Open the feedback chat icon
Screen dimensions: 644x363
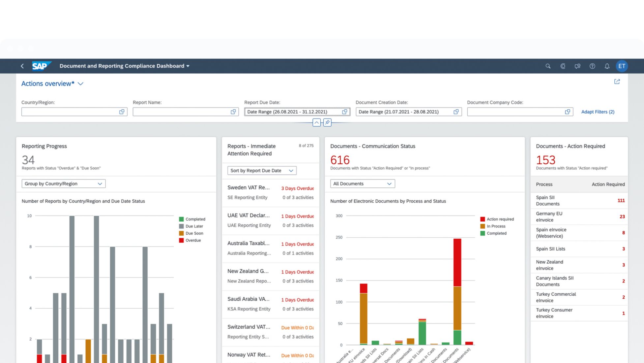tap(577, 66)
